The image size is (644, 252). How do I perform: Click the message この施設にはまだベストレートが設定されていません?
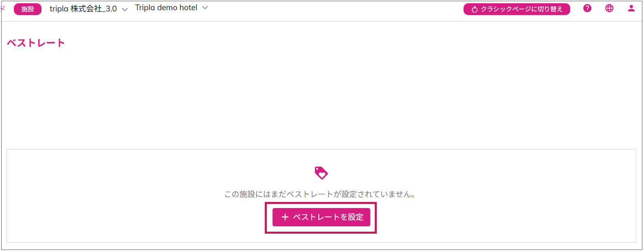coord(320,194)
